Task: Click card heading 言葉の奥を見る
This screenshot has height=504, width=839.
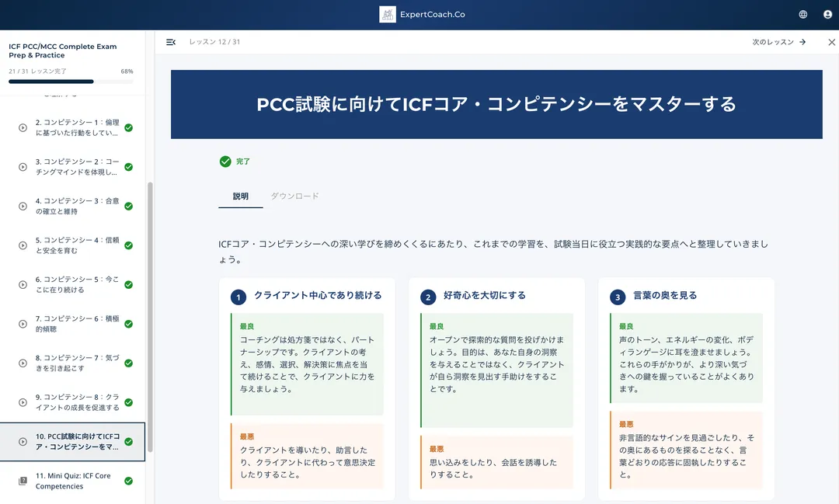Action: [x=665, y=295]
